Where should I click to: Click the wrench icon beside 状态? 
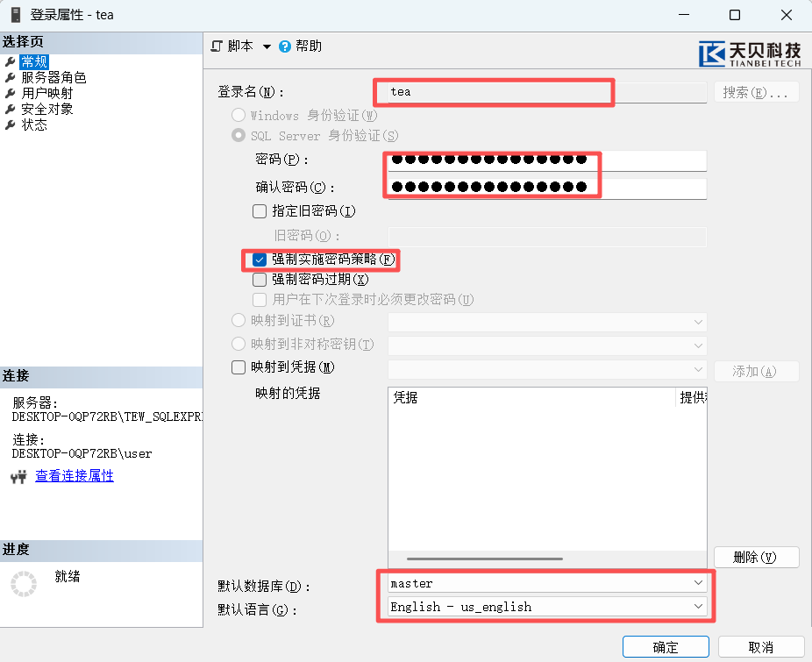coord(10,125)
